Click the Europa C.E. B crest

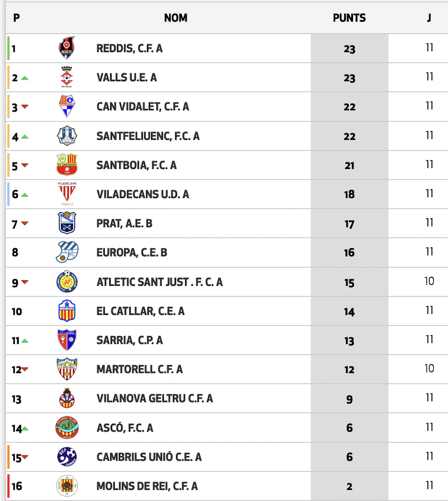click(x=67, y=252)
